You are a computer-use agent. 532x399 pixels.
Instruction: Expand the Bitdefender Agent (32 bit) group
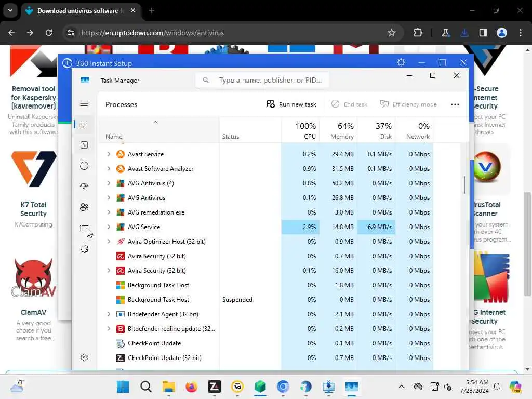(x=109, y=314)
